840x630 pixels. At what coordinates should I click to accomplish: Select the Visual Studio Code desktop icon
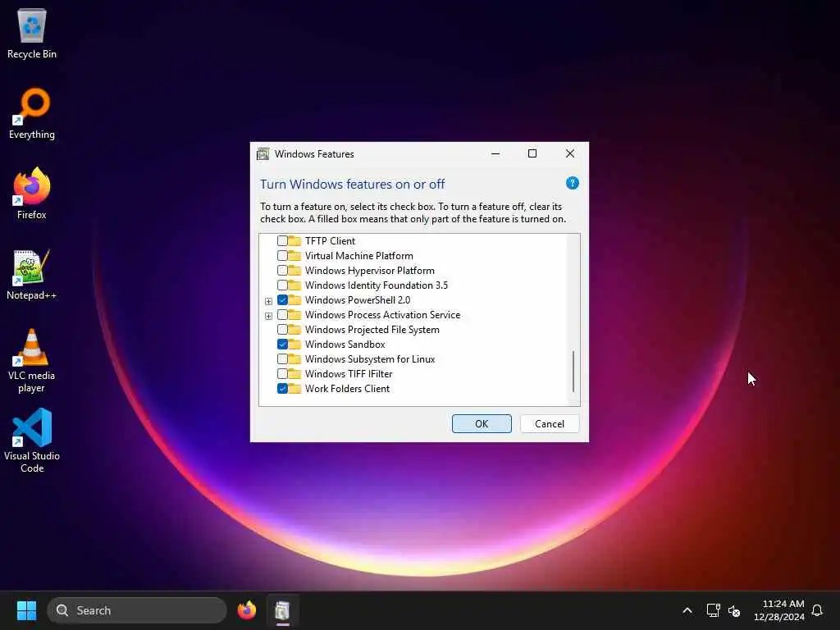tap(32, 441)
